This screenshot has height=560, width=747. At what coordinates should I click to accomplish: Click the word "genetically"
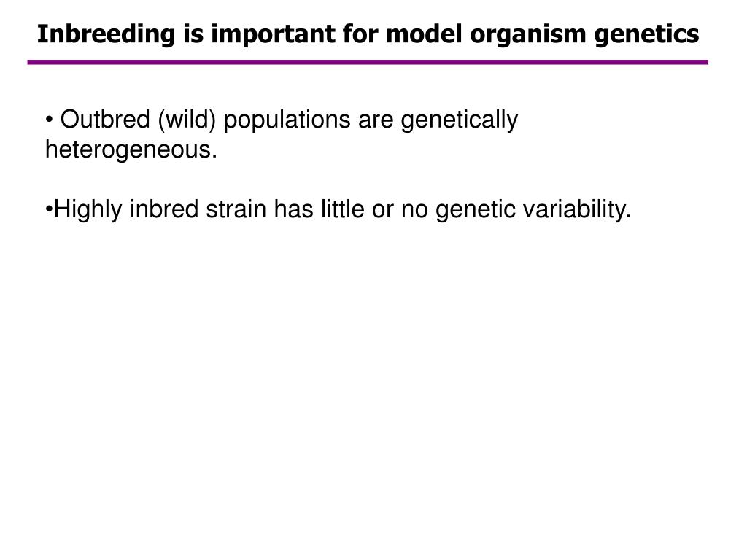[x=460, y=120]
